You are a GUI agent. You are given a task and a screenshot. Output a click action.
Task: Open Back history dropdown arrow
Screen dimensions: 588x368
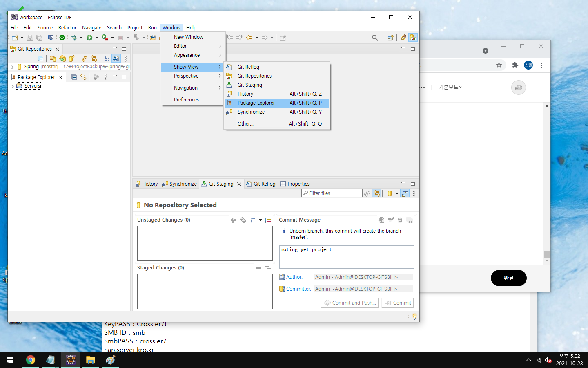pos(256,38)
